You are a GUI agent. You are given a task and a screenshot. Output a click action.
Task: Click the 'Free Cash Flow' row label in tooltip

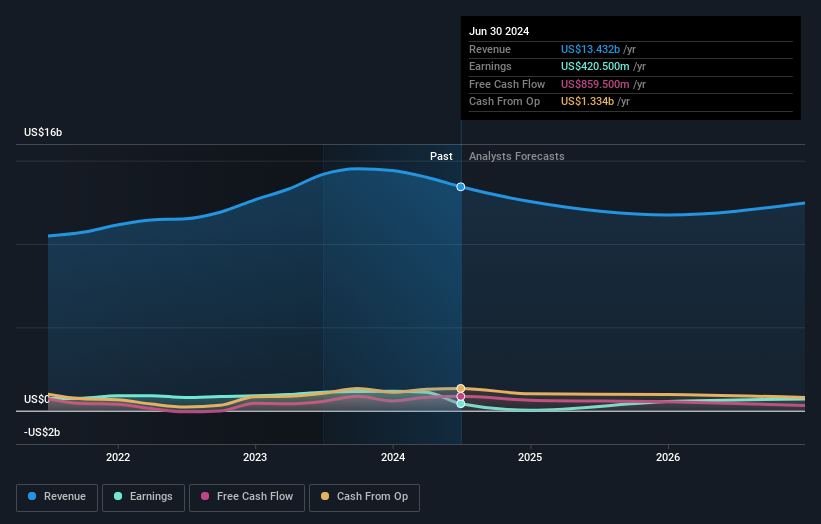point(507,84)
